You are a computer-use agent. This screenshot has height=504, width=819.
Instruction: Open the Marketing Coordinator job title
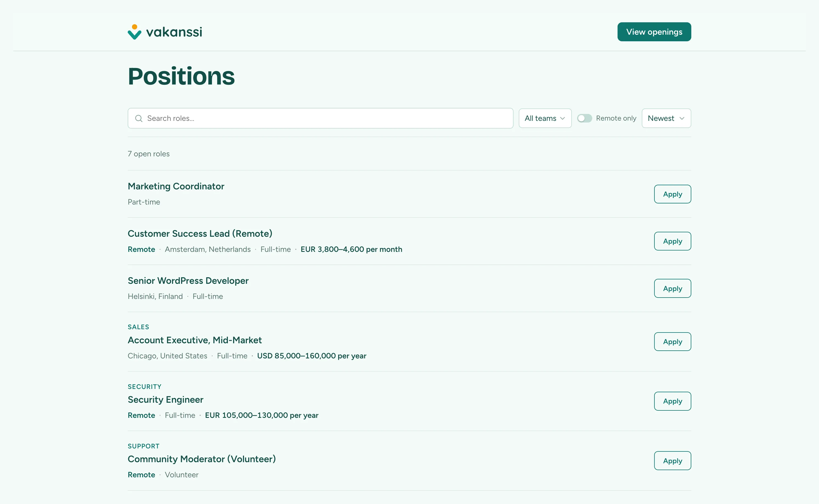[x=176, y=186]
